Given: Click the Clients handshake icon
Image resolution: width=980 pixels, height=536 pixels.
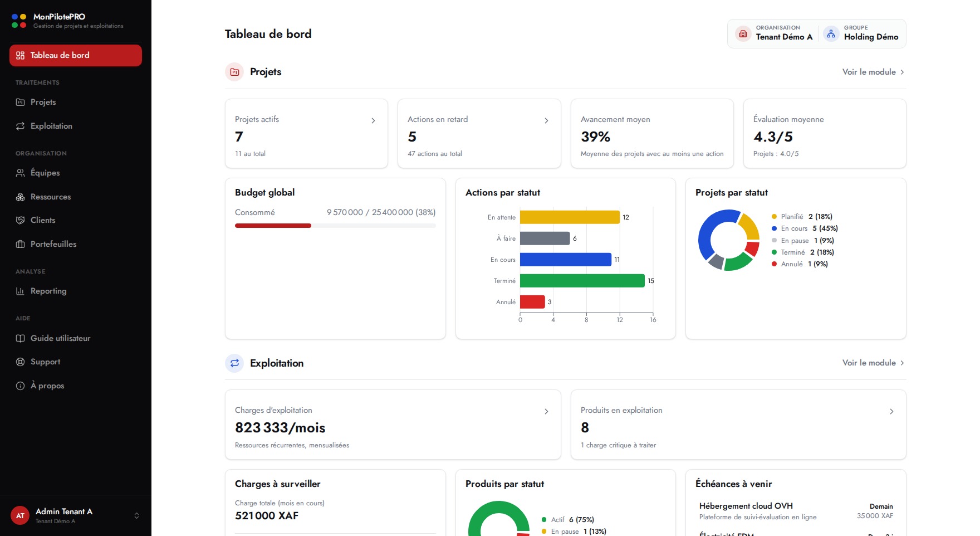Looking at the screenshot, I should click(x=20, y=220).
